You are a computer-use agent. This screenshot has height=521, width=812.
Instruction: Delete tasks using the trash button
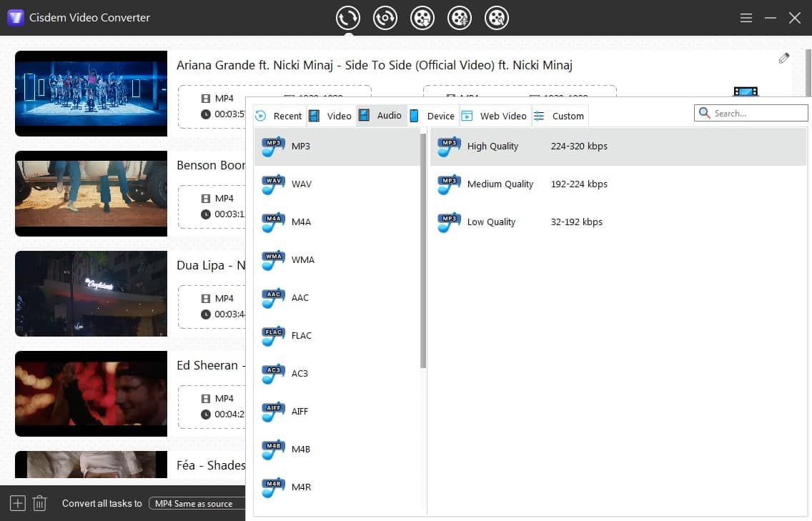(39, 503)
